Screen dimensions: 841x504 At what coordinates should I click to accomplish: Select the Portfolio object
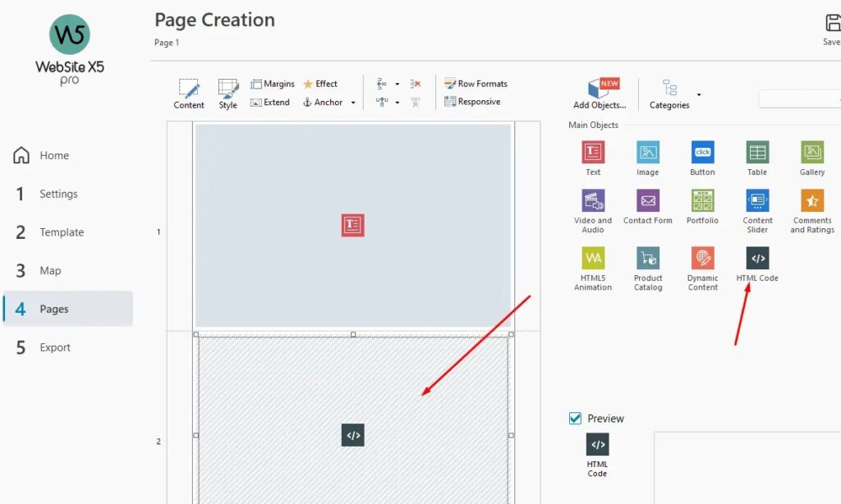tap(702, 206)
